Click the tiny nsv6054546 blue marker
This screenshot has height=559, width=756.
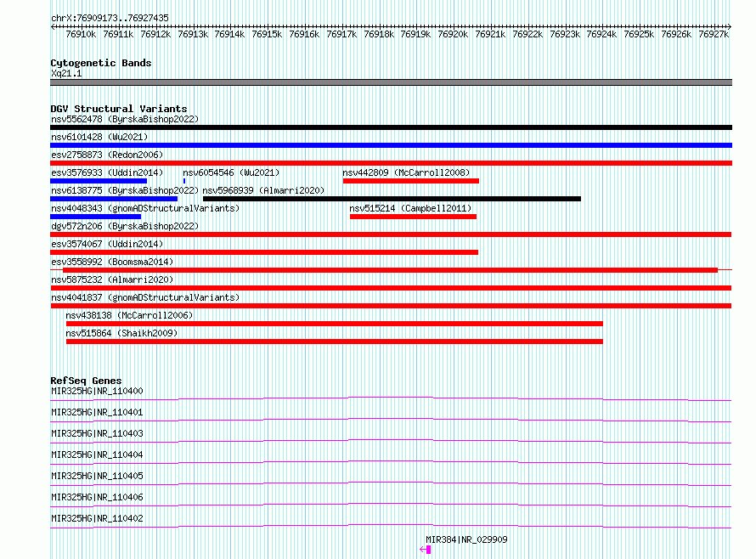pos(184,181)
